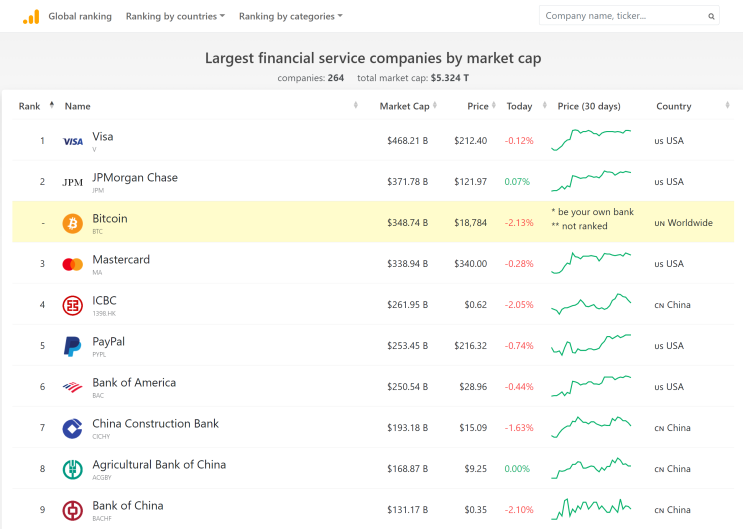Screen dimensions: 743x529
Task: Click the ICBC red logo icon
Action: (72, 305)
